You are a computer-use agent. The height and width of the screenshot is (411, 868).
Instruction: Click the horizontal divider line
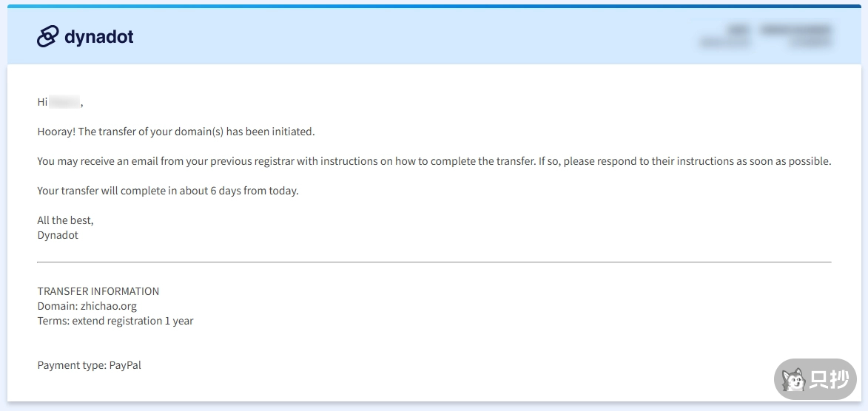434,262
